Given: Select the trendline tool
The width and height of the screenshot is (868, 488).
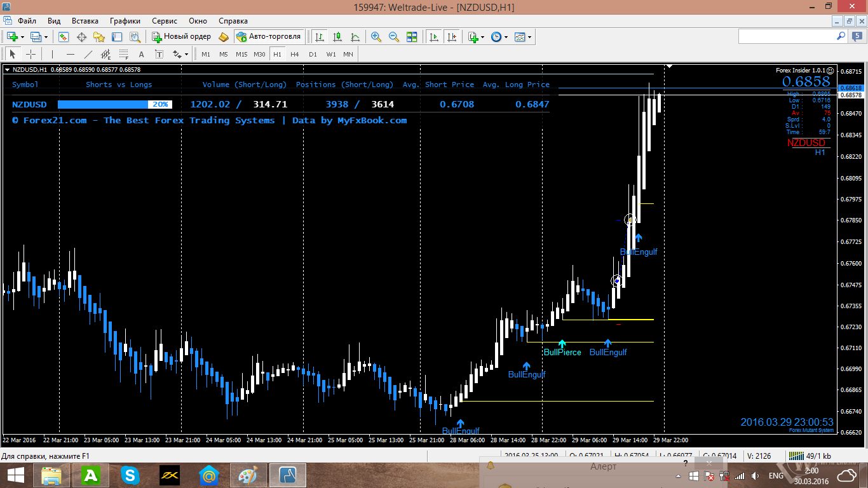Looking at the screenshot, I should [x=88, y=54].
